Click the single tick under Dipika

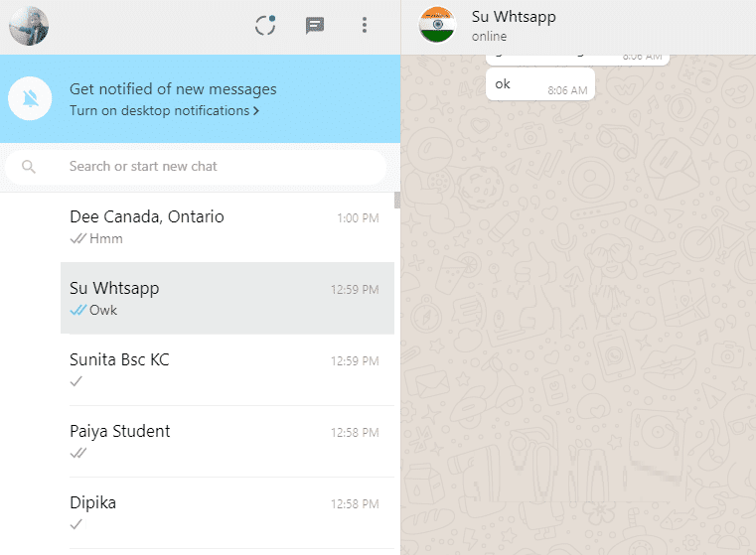[76, 523]
